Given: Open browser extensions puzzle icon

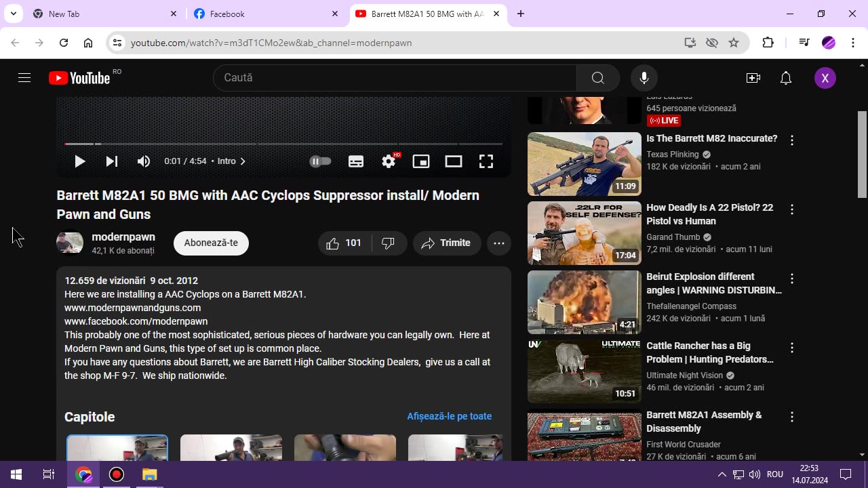Looking at the screenshot, I should pos(768,43).
